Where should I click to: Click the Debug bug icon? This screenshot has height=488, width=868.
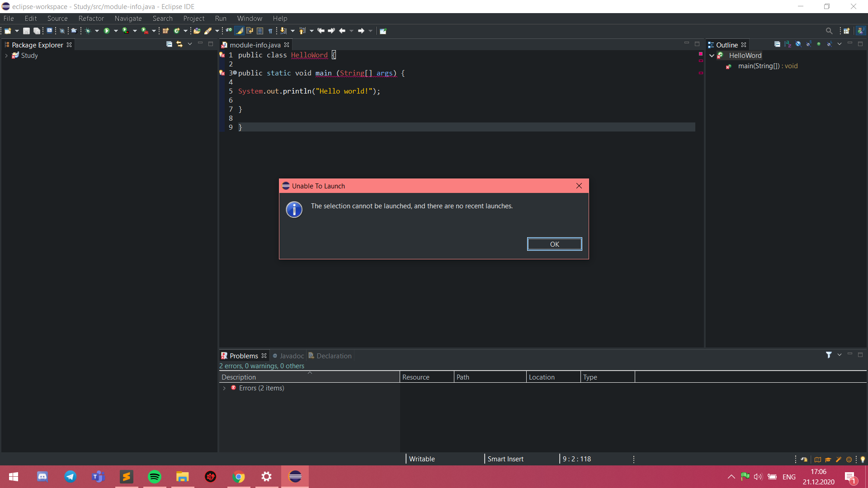[x=88, y=31]
